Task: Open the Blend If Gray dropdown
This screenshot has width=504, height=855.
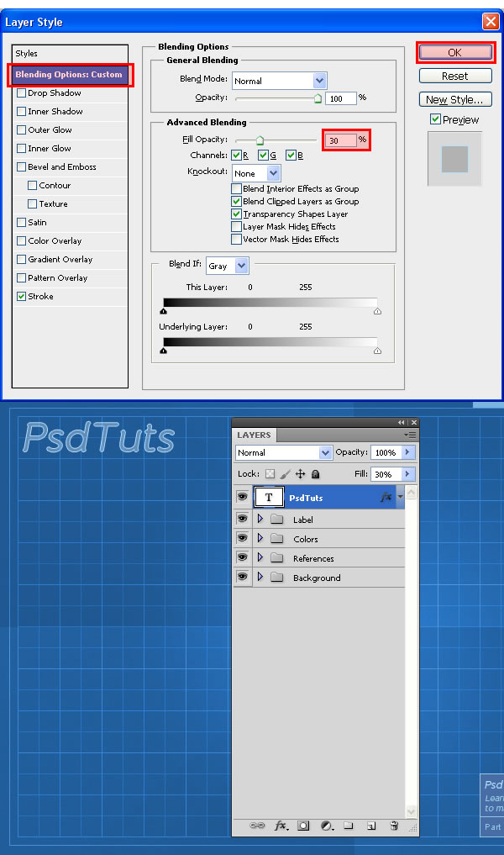Action: (242, 266)
